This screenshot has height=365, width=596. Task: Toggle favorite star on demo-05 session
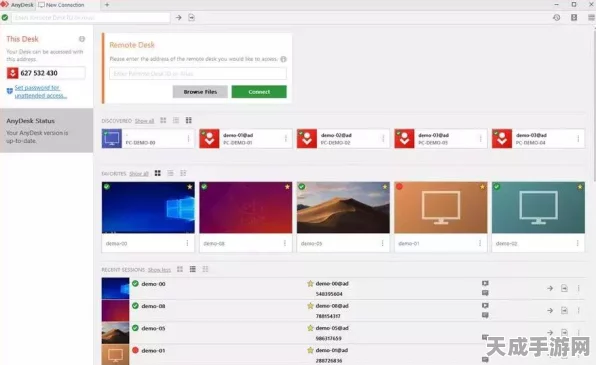click(x=311, y=328)
